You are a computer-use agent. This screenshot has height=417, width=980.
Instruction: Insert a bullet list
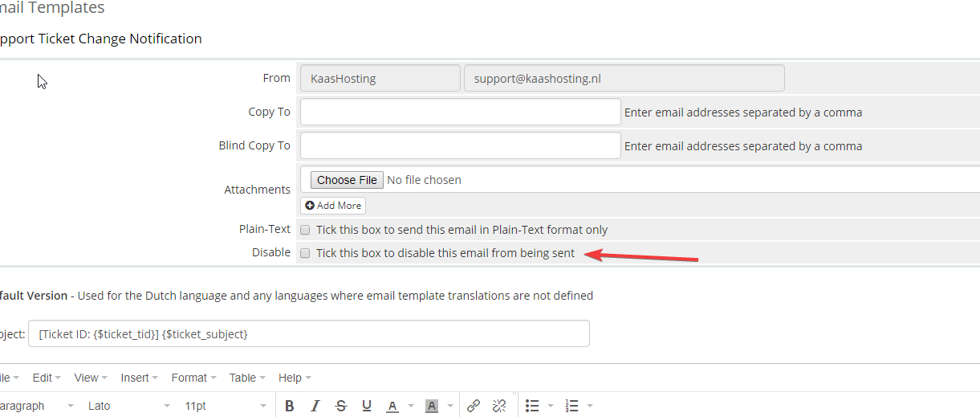[532, 406]
